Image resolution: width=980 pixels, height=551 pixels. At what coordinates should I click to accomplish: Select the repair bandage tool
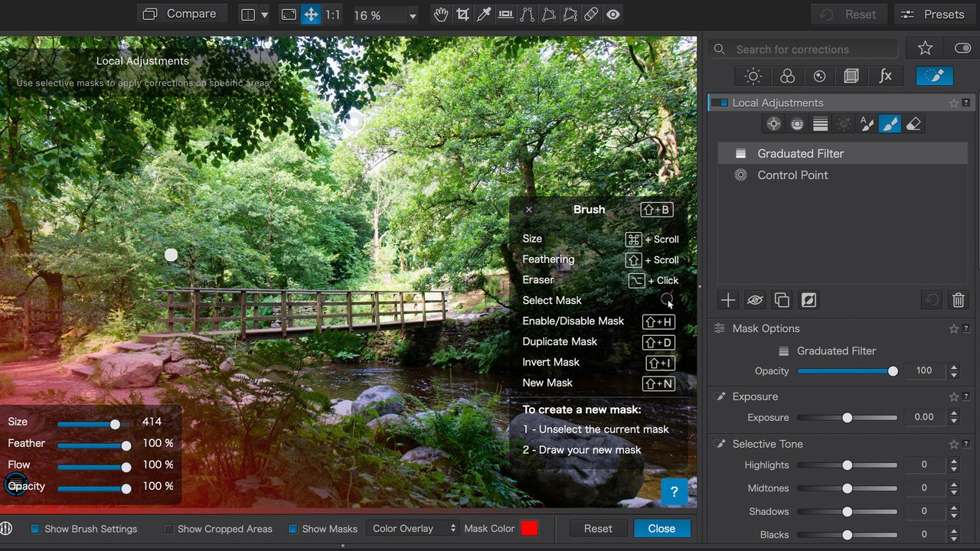(591, 15)
